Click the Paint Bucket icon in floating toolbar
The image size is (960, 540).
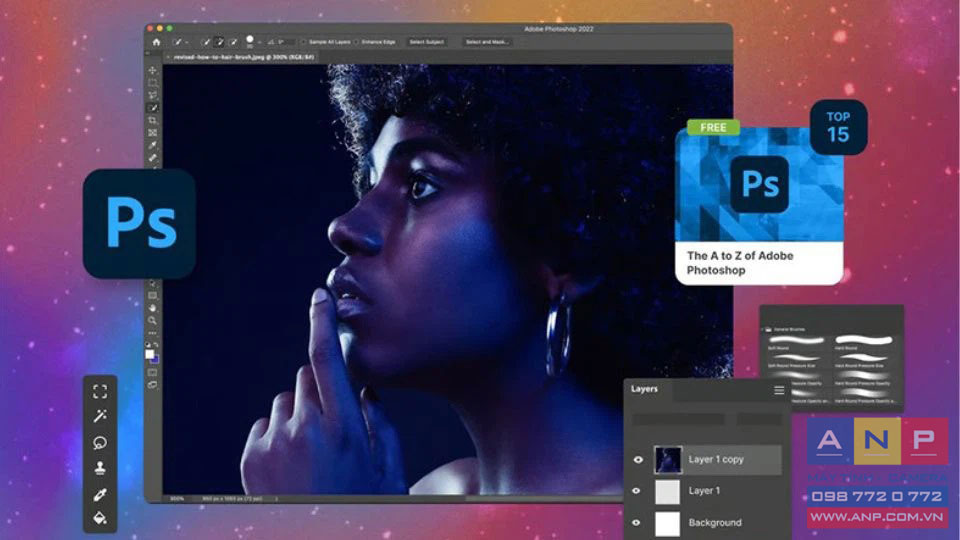pyautogui.click(x=100, y=519)
